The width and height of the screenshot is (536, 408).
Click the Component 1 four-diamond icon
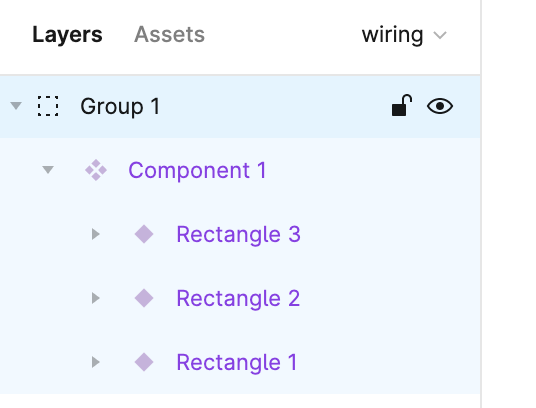(96, 170)
